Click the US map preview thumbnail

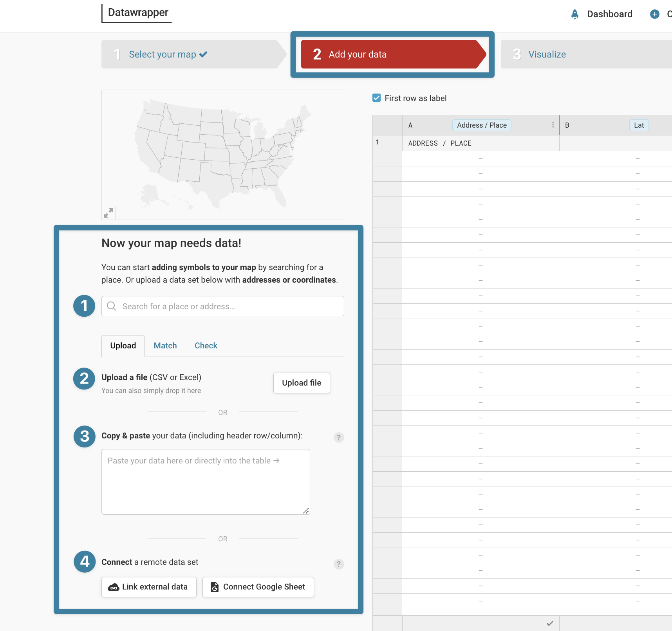click(x=222, y=155)
